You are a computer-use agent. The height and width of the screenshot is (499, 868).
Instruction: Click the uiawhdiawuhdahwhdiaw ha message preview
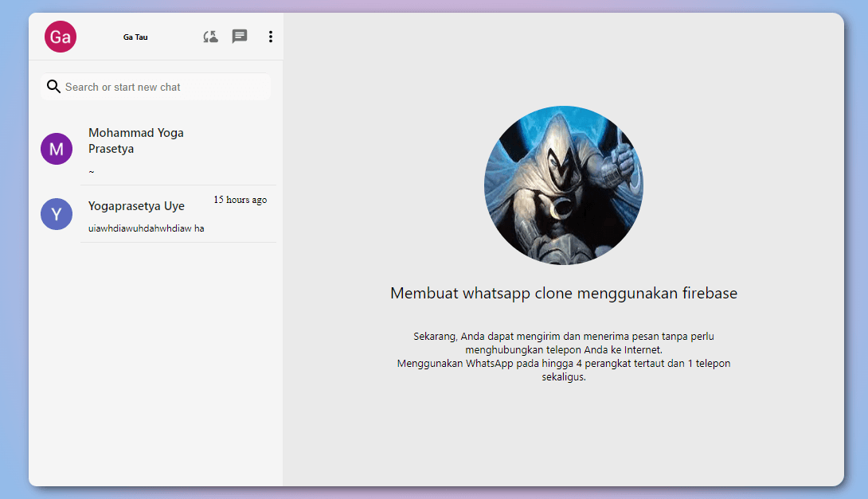147,228
